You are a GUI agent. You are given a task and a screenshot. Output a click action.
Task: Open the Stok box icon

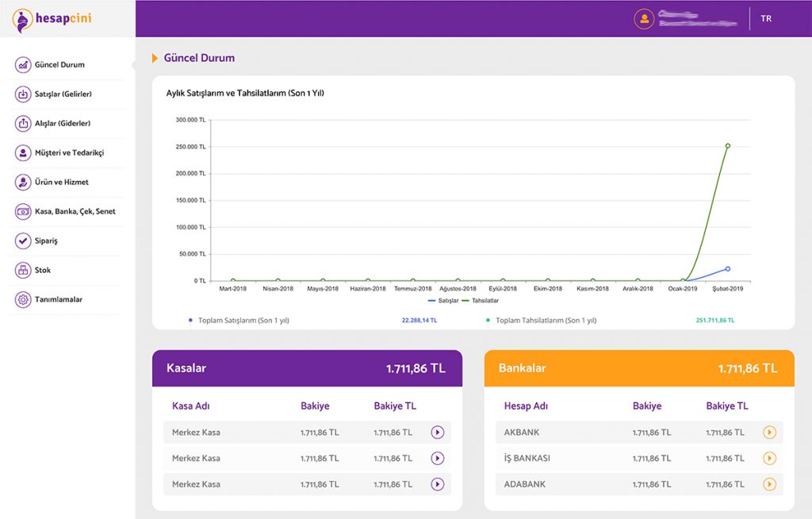pos(23,271)
